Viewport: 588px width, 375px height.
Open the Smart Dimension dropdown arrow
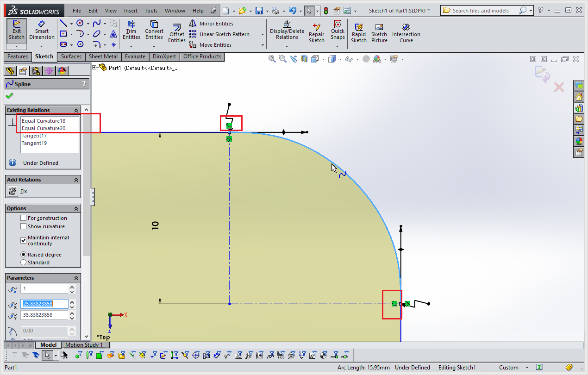click(x=42, y=46)
